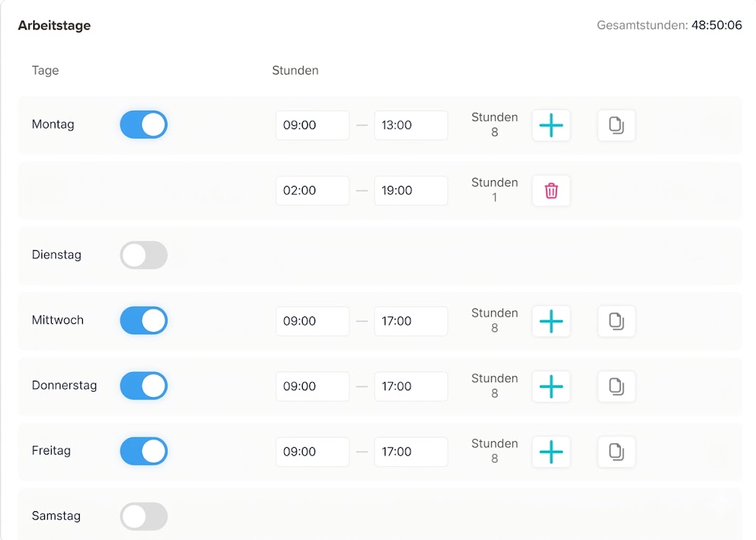The height and width of the screenshot is (540, 756).
Task: Change the 02:00 start time field
Action: pos(312,191)
